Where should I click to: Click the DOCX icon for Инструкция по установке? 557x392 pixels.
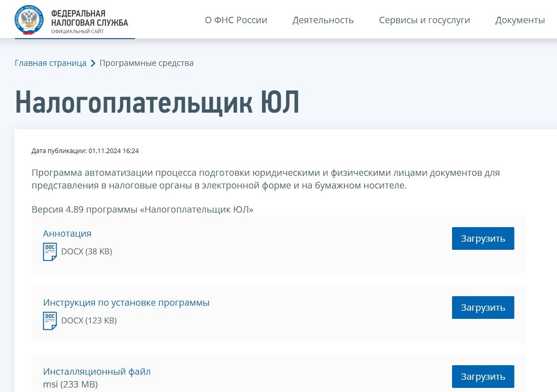coord(50,319)
